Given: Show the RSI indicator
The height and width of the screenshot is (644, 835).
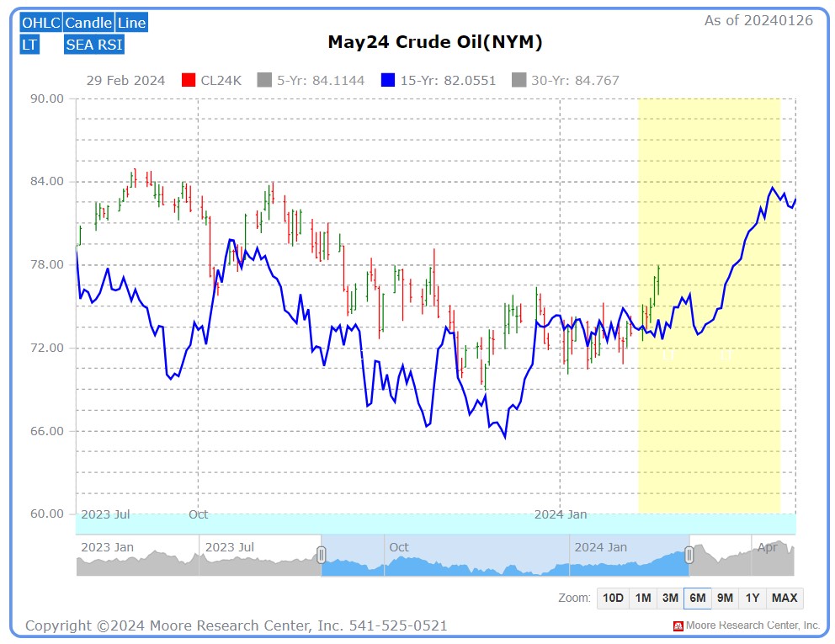Looking at the screenshot, I should pyautogui.click(x=110, y=44).
